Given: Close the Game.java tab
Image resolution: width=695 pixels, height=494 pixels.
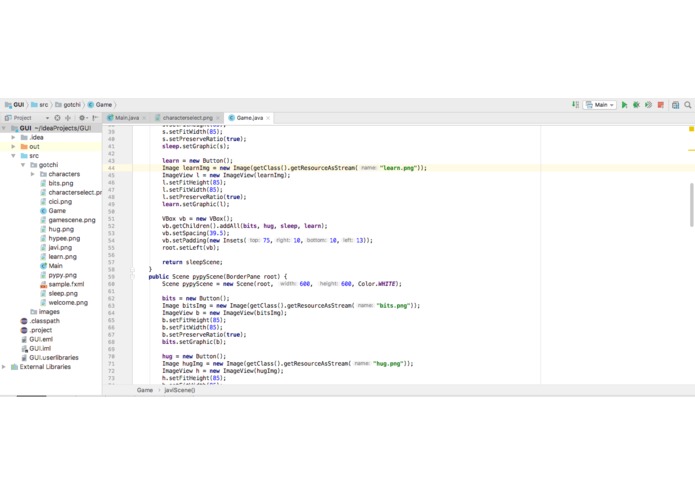Looking at the screenshot, I should pos(268,118).
